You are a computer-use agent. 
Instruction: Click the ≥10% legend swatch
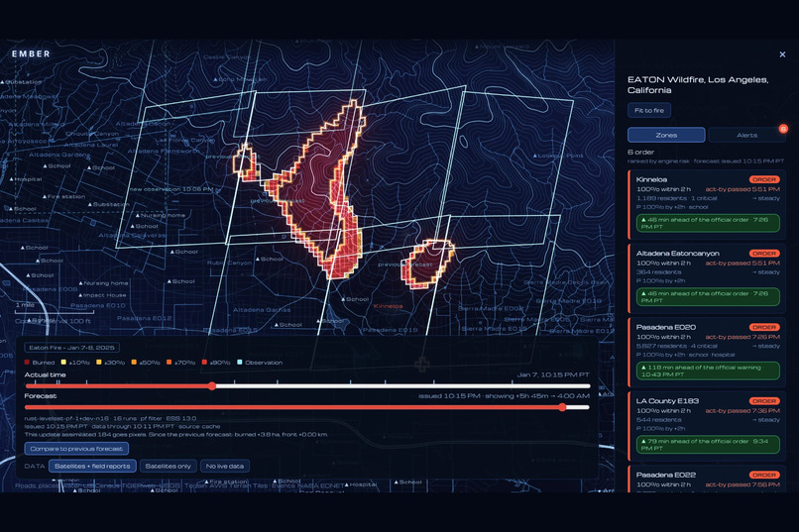coord(63,363)
